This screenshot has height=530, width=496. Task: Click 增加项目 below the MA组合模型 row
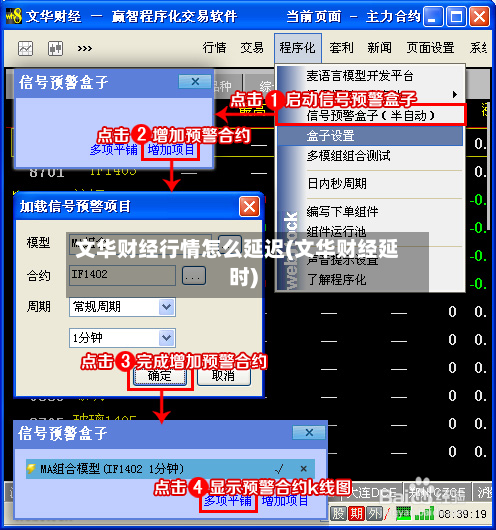click(x=285, y=501)
